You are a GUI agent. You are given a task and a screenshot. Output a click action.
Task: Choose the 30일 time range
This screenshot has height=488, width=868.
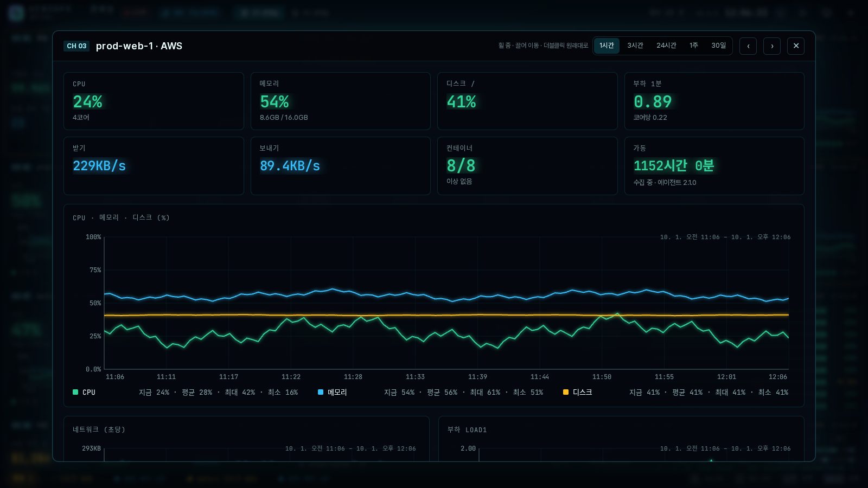click(x=719, y=46)
